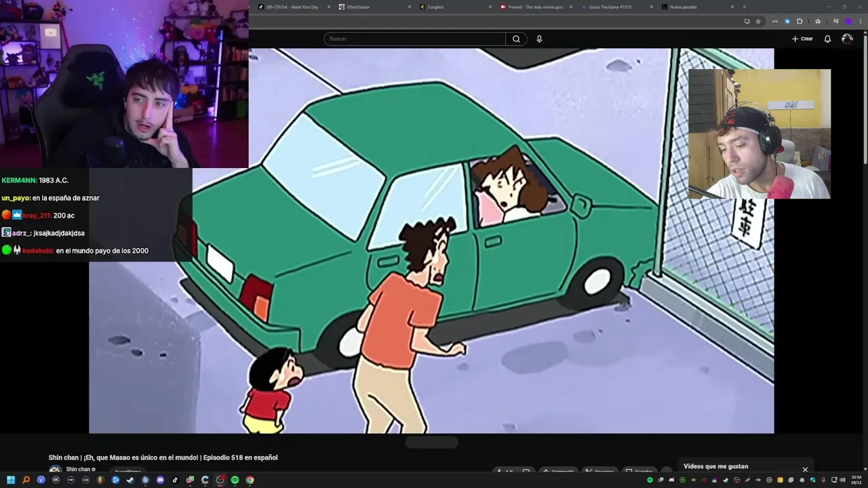868x488 pixels.
Task: Click the page vertical scrollbar
Action: pyautogui.click(x=865, y=98)
